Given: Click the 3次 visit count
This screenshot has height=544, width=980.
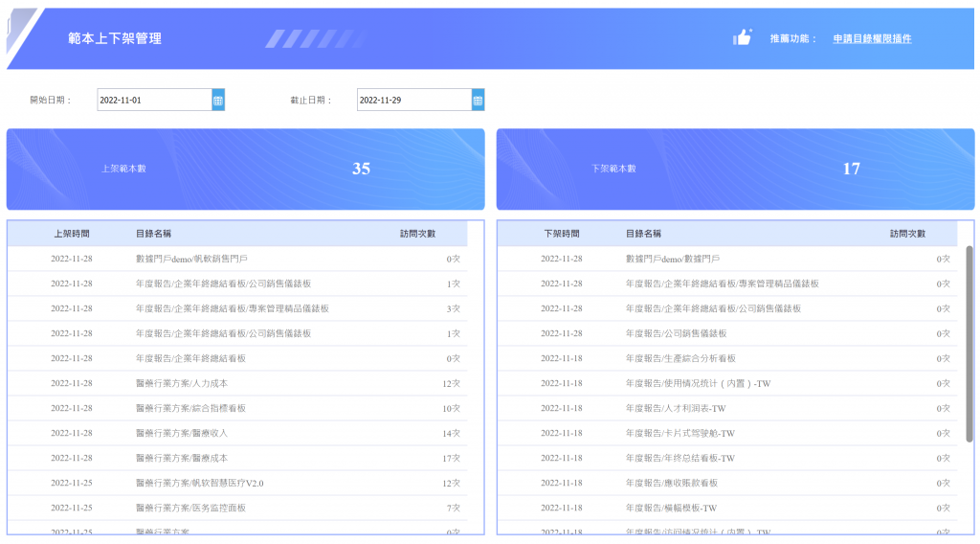Looking at the screenshot, I should click(453, 309).
